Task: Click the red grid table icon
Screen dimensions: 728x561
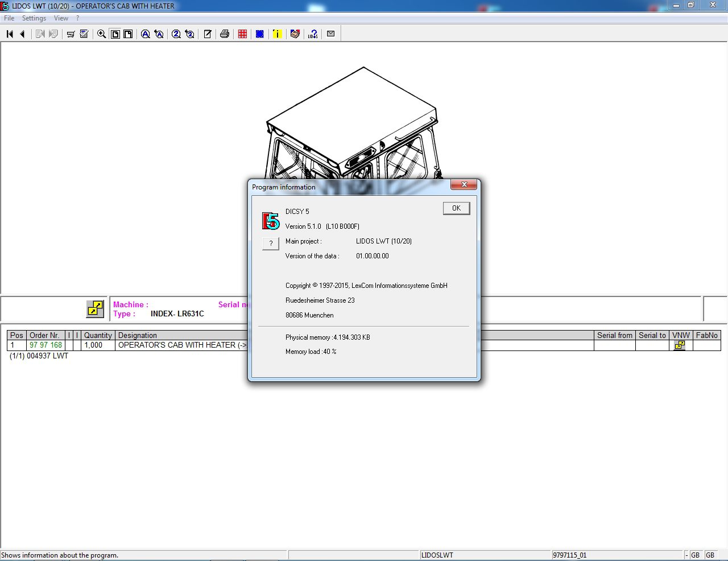Action: 242,34
